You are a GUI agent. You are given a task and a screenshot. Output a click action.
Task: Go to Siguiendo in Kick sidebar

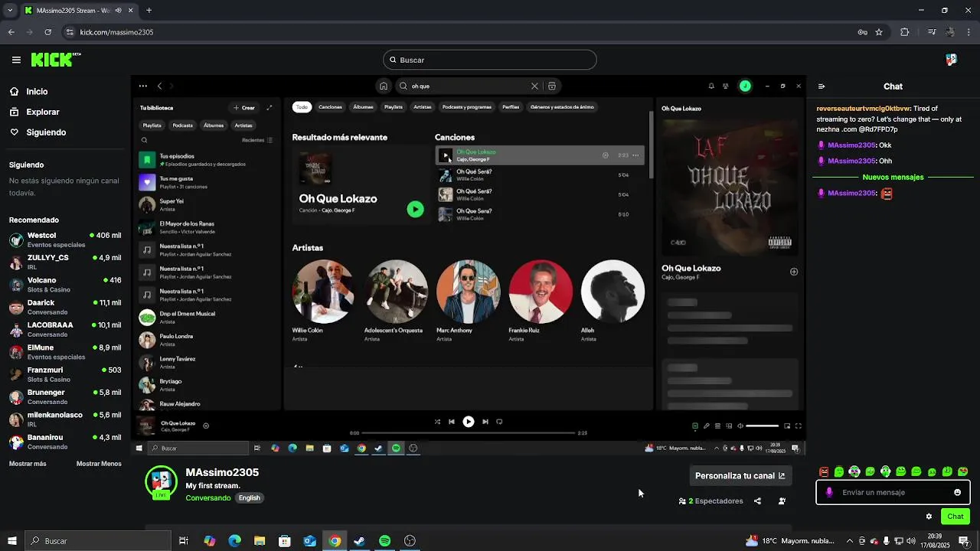tap(38, 132)
